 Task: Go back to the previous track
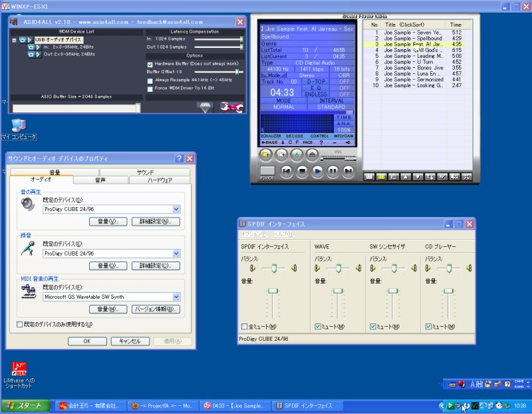[287, 171]
